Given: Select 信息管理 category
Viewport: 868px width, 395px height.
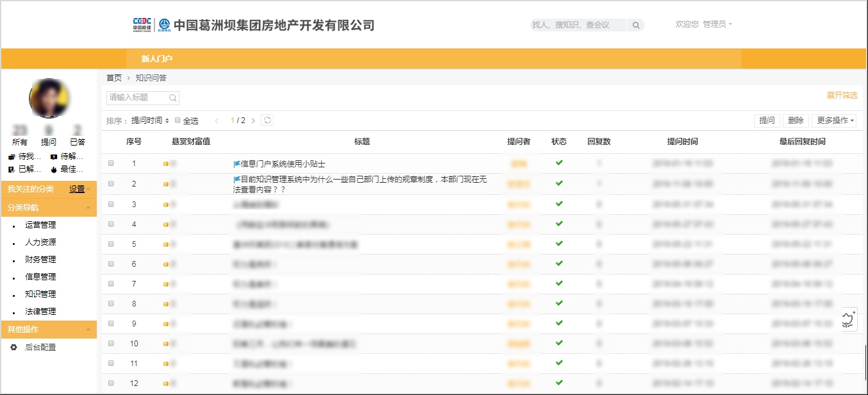Looking at the screenshot, I should 40,277.
